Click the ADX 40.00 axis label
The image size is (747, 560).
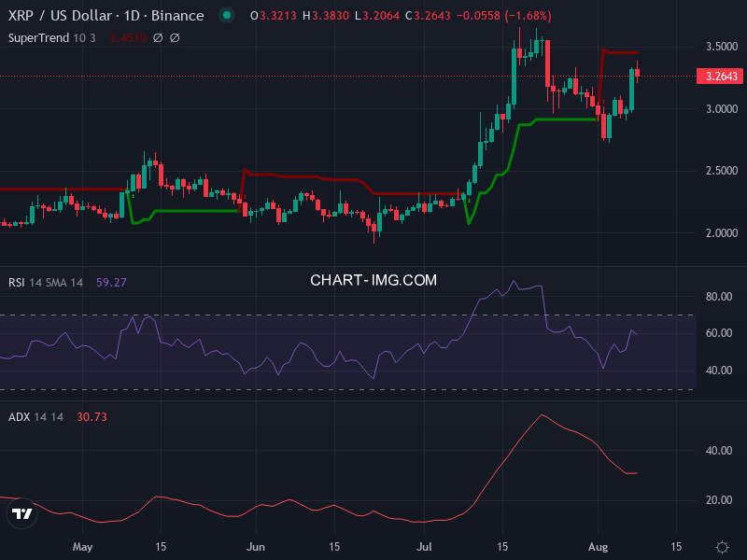pyautogui.click(x=719, y=451)
